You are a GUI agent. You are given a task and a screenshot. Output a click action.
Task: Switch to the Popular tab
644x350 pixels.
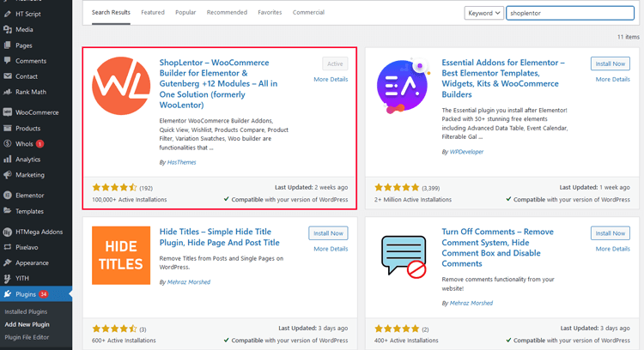[185, 13]
